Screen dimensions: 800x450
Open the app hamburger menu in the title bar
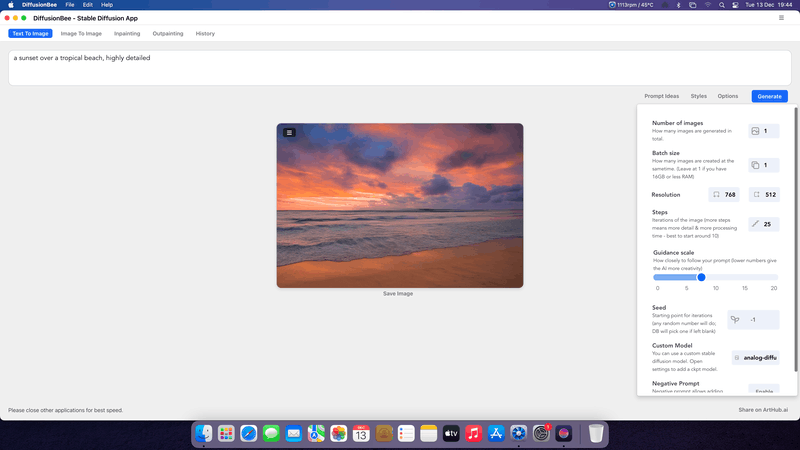(x=781, y=18)
